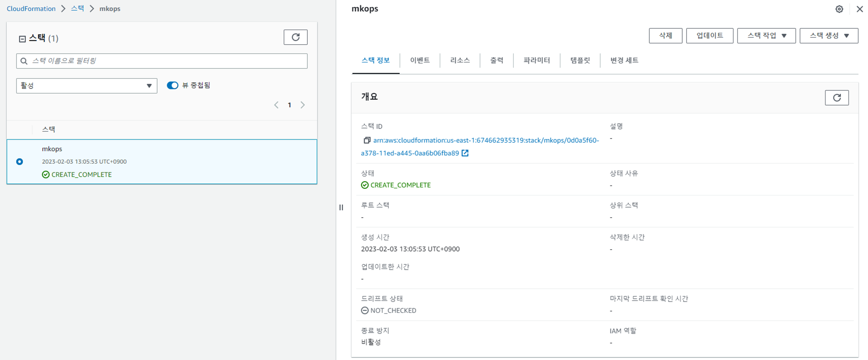This screenshot has height=360, width=868.
Task: Open the 스택 생성 dropdown
Action: click(x=829, y=36)
